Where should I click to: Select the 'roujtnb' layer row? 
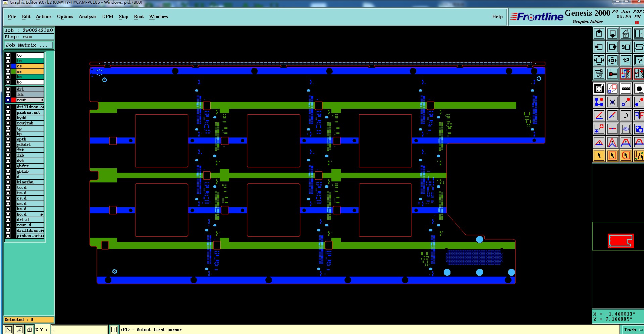pyautogui.click(x=30, y=123)
